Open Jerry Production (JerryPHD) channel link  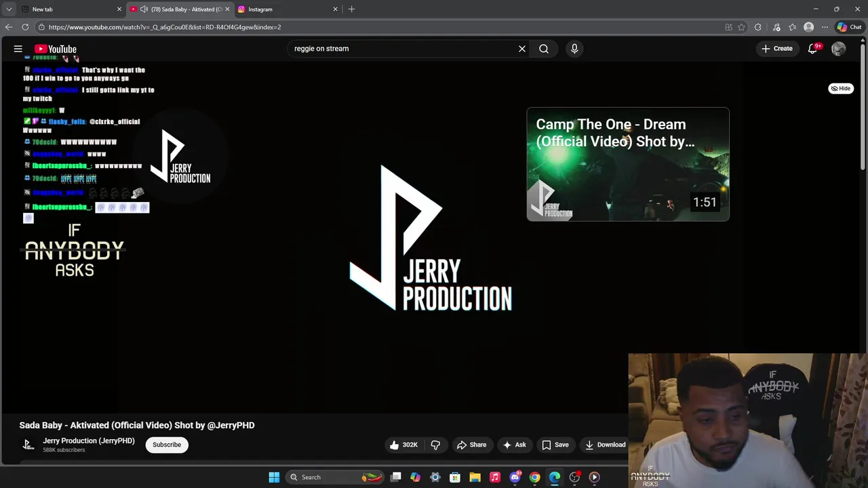click(x=89, y=441)
